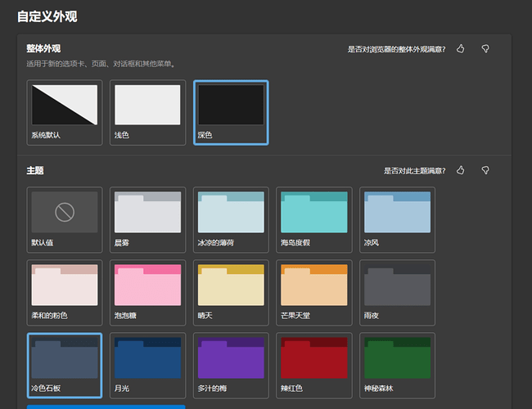The image size is (532, 409).
Task: Apply the 海岛度假 theme
Action: tap(314, 220)
